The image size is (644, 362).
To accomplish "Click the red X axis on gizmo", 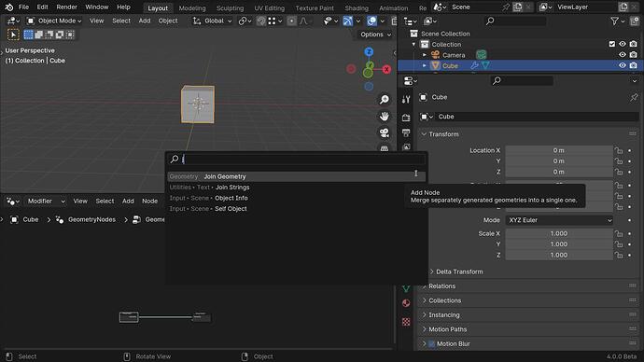I will [386, 69].
